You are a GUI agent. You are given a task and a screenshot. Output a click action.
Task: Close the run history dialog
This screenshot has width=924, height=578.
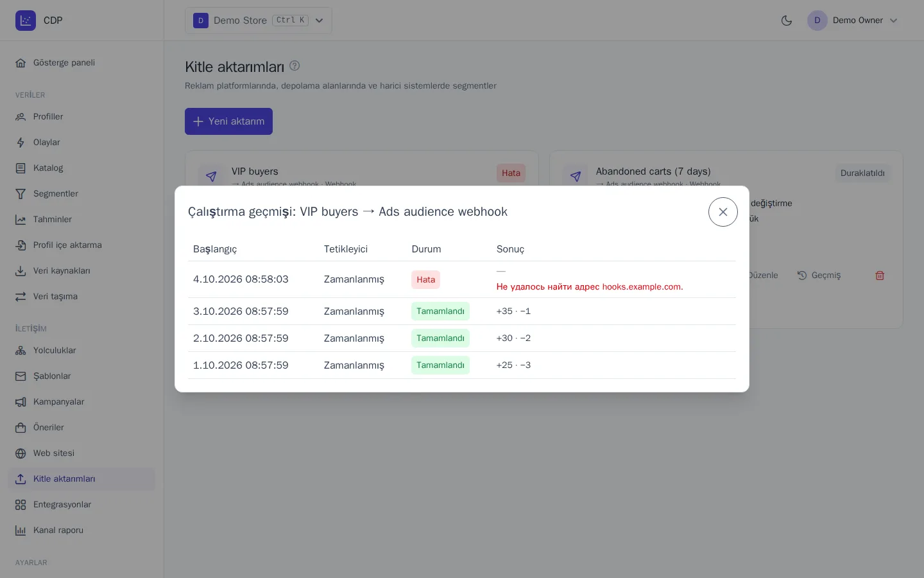coord(723,212)
